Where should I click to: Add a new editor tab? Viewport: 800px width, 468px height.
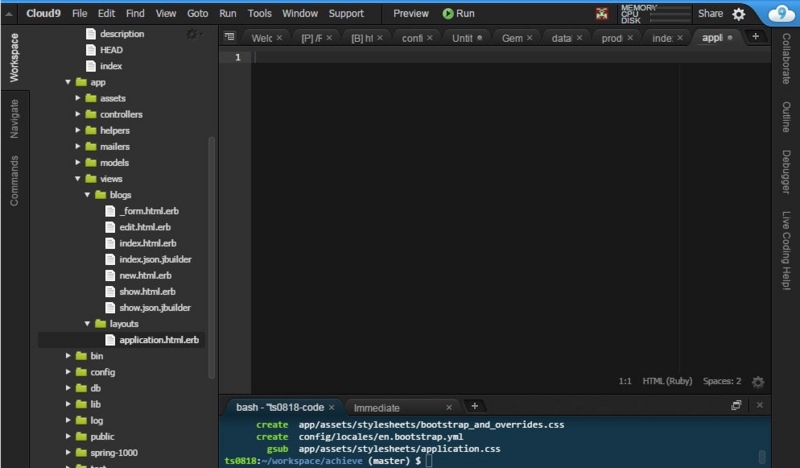756,36
